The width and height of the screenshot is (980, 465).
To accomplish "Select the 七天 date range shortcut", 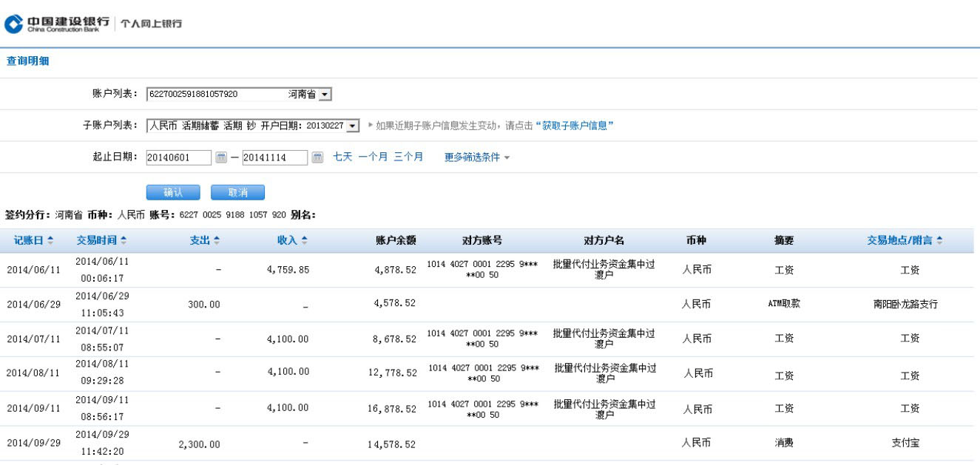I will point(342,157).
